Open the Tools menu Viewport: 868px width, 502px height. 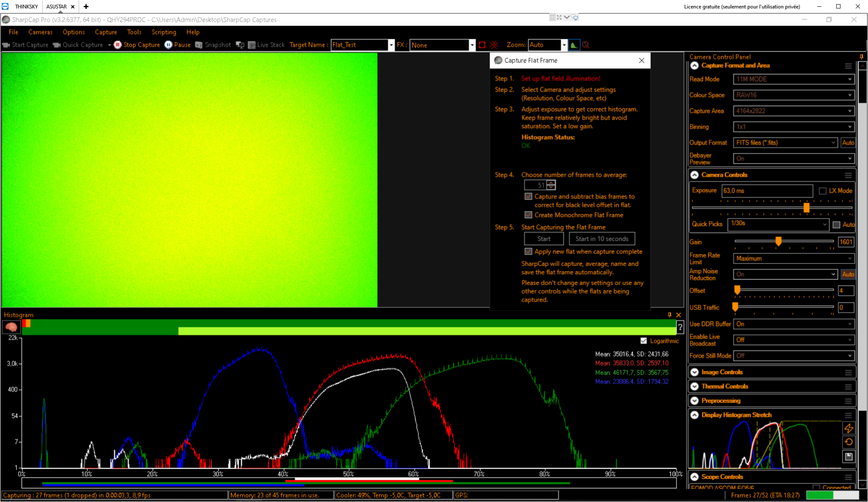point(134,32)
